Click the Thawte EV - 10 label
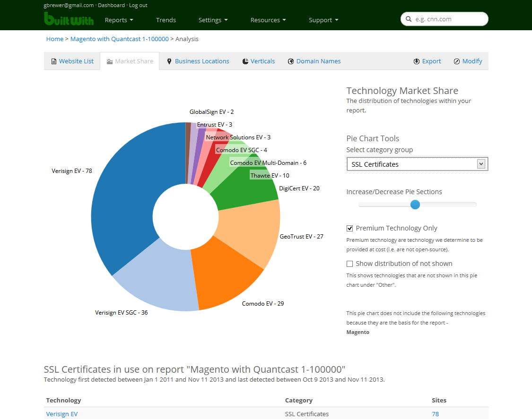 pos(270,176)
